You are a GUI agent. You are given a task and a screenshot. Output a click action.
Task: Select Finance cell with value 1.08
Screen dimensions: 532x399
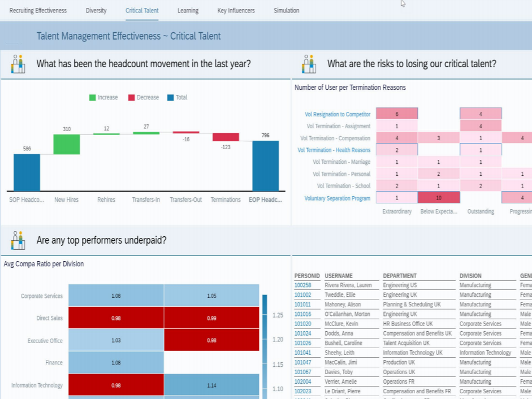pos(116,362)
